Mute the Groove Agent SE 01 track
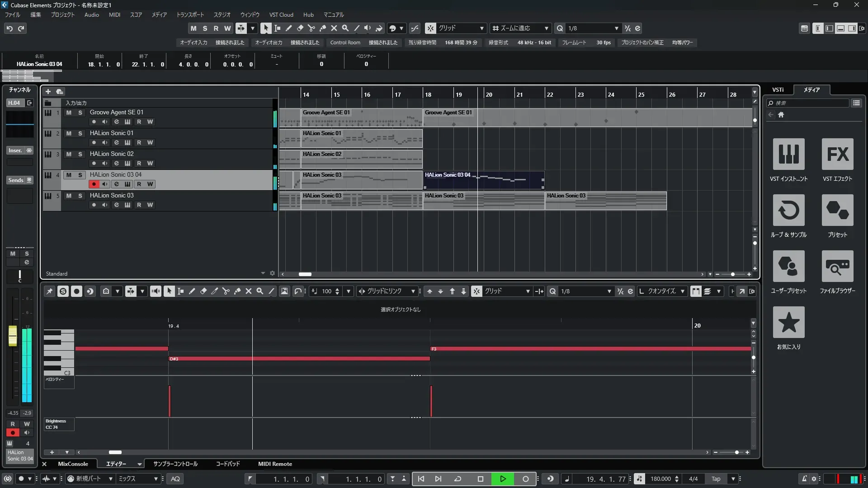This screenshot has height=488, width=868. tap(69, 113)
